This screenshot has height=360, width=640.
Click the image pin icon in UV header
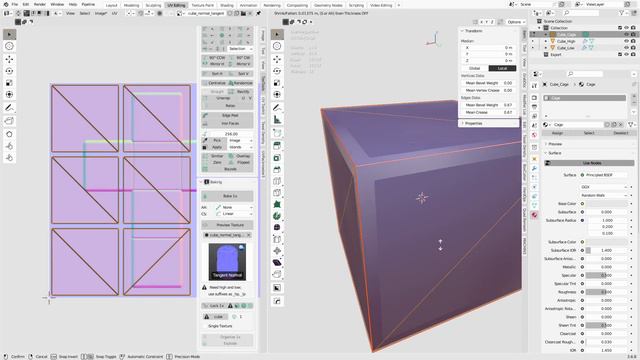coord(258,13)
